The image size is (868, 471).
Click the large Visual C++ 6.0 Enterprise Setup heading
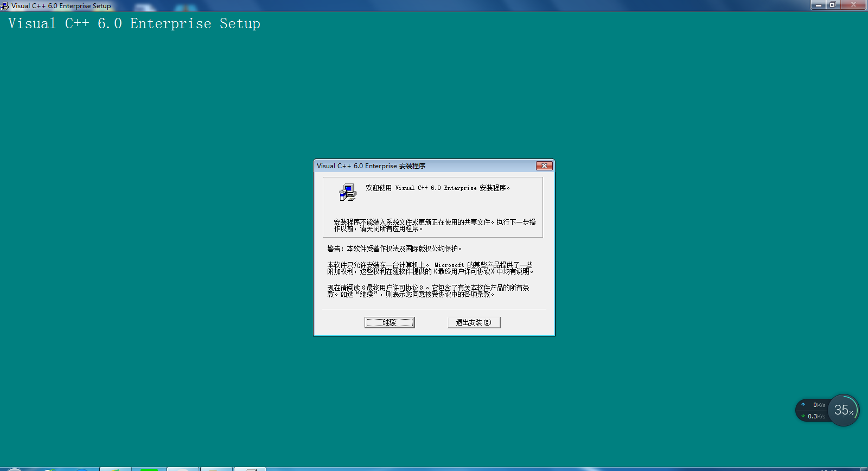134,24
